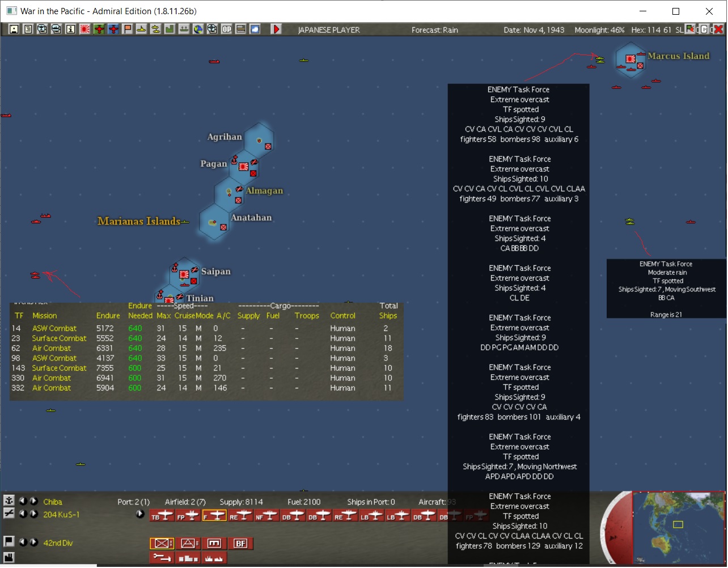Screen dimensions: 728x568
Task: Click the Pagan base hex
Action: (x=244, y=167)
